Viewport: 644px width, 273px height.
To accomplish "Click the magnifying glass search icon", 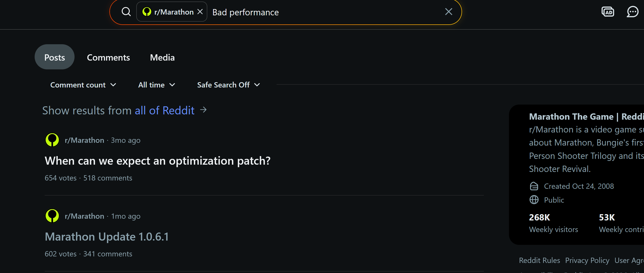I will [x=126, y=12].
